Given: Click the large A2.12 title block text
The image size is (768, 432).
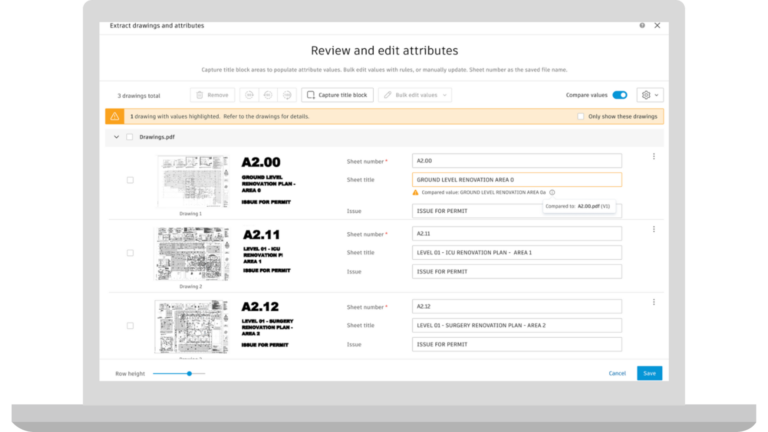Looking at the screenshot, I should point(260,307).
